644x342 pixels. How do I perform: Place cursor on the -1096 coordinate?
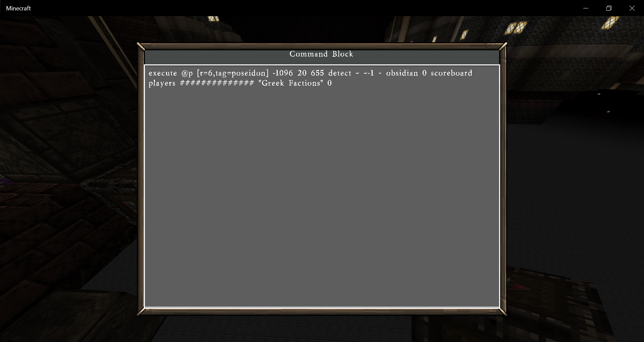click(x=283, y=73)
